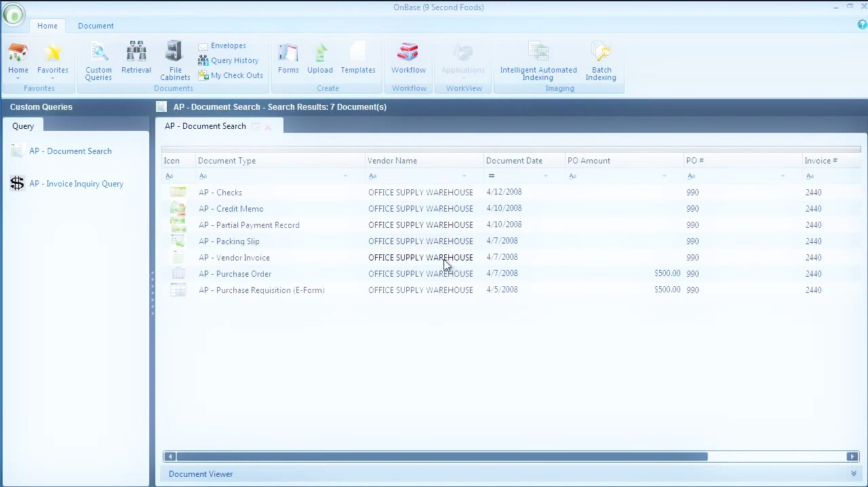The image size is (868, 487).
Task: Select the AP - Document Search results tab
Action: coord(205,126)
